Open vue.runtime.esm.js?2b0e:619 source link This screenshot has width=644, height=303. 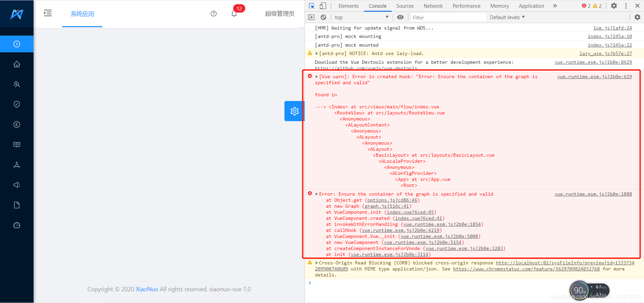(594, 77)
